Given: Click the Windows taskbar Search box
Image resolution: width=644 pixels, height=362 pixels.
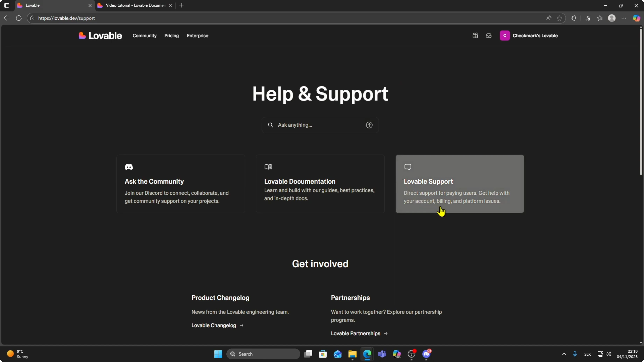Looking at the screenshot, I should pos(263,354).
